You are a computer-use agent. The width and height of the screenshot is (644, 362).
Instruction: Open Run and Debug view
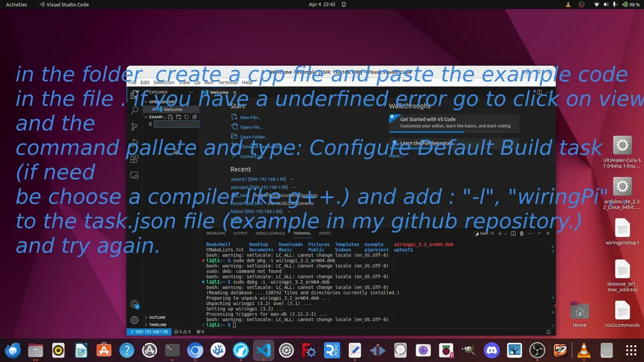tap(134, 143)
